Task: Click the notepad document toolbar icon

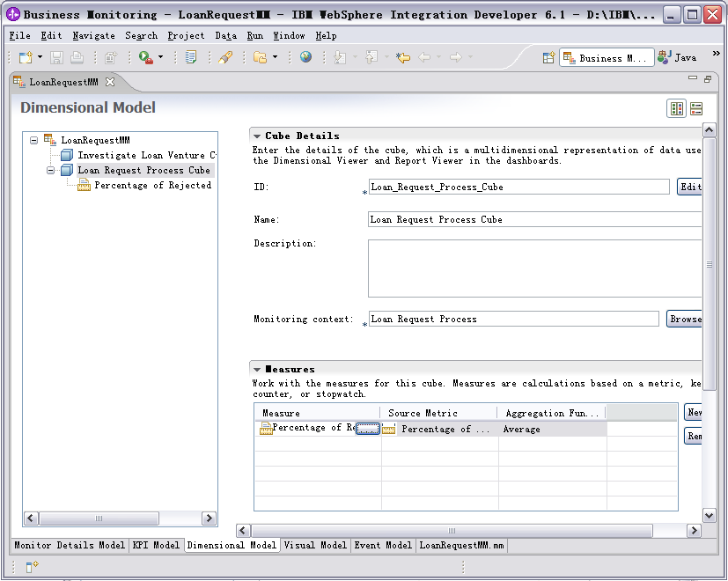Action: click(x=191, y=57)
